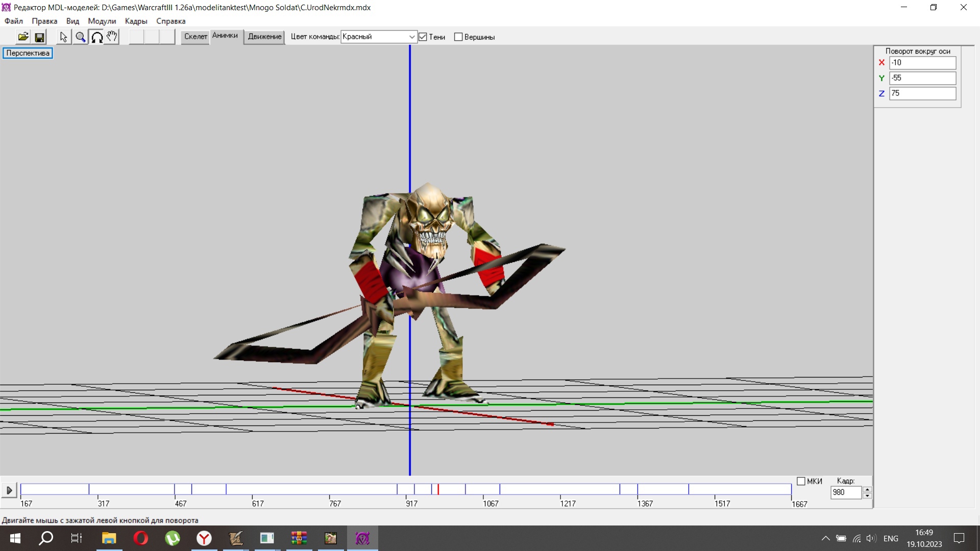The height and width of the screenshot is (551, 980).
Task: Select the rotate view tool
Action: pyautogui.click(x=96, y=37)
